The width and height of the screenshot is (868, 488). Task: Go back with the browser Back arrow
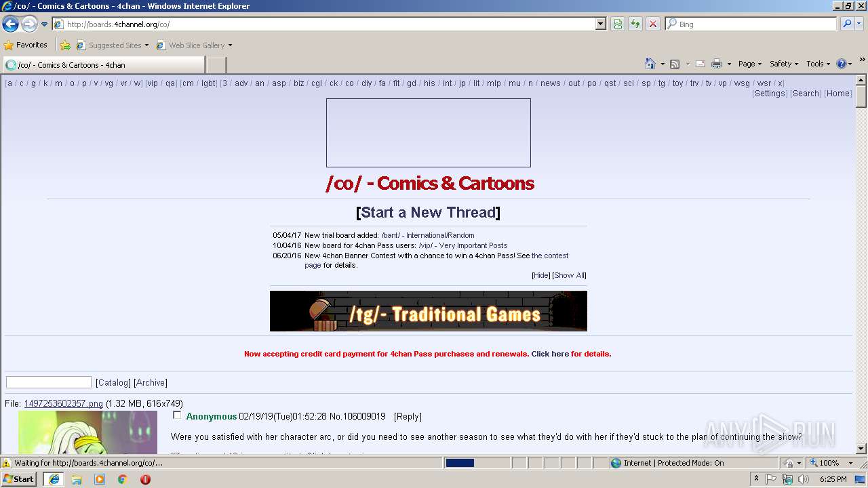[x=10, y=24]
